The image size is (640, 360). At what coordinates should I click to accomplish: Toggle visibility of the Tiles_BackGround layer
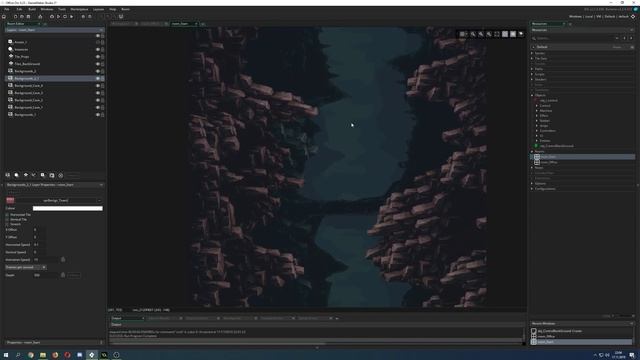tap(98, 64)
